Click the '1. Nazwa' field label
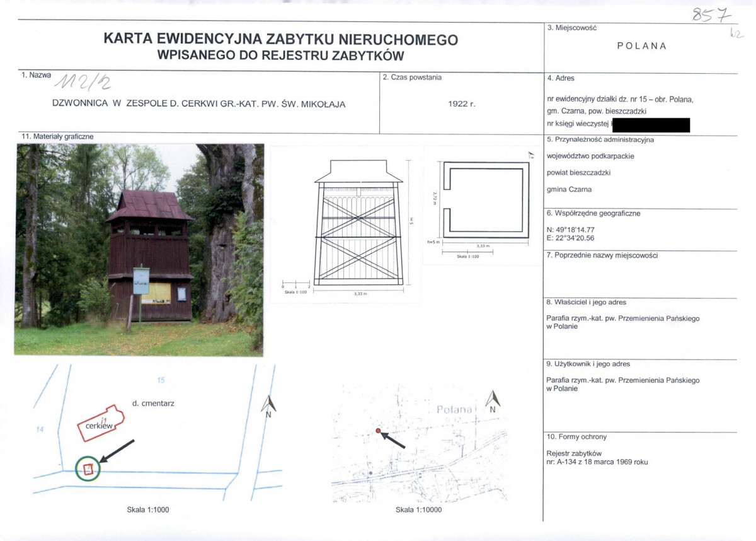The image size is (756, 541). (36, 74)
